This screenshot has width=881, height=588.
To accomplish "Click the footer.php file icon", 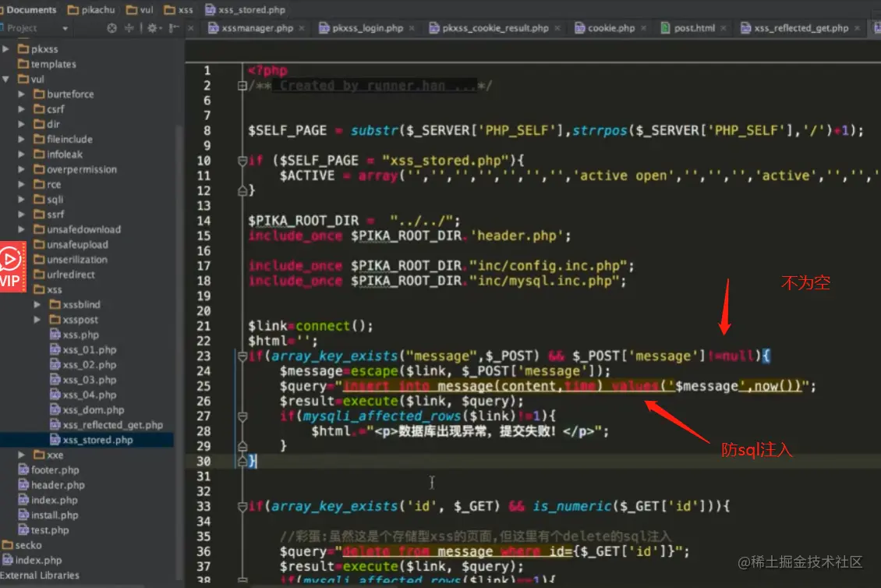I will pos(23,470).
